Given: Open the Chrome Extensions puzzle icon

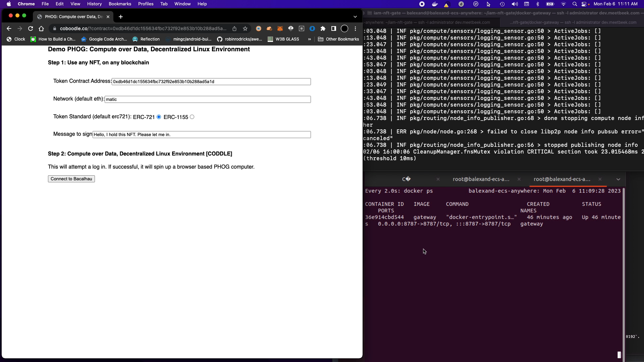Looking at the screenshot, I should pyautogui.click(x=323, y=29).
